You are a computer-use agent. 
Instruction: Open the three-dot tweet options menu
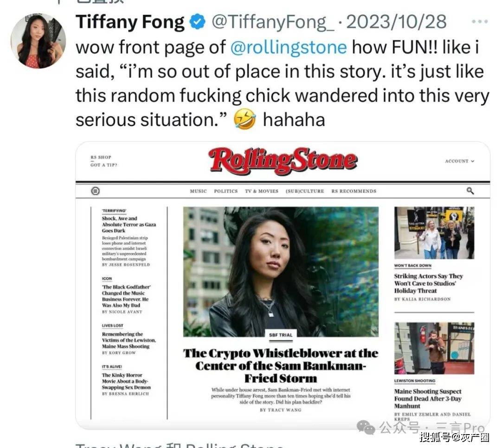tap(480, 22)
